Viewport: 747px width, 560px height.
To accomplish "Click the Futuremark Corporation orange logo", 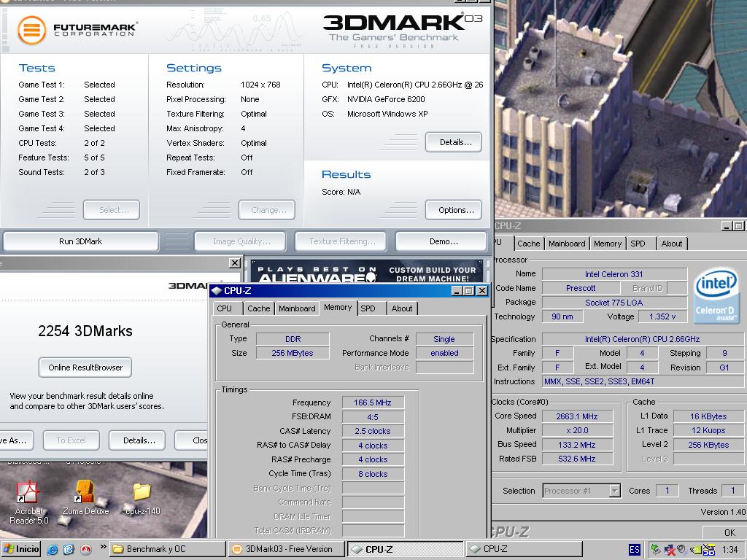I will pyautogui.click(x=31, y=30).
